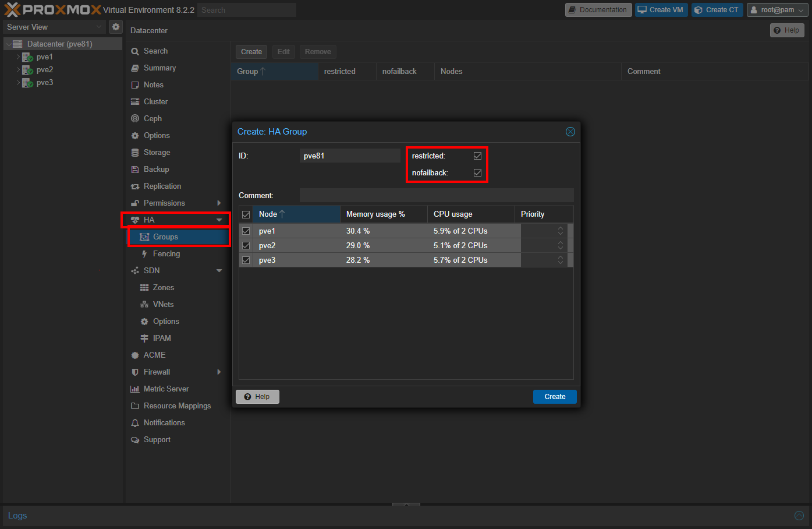Click the Ceph icon

pos(135,119)
